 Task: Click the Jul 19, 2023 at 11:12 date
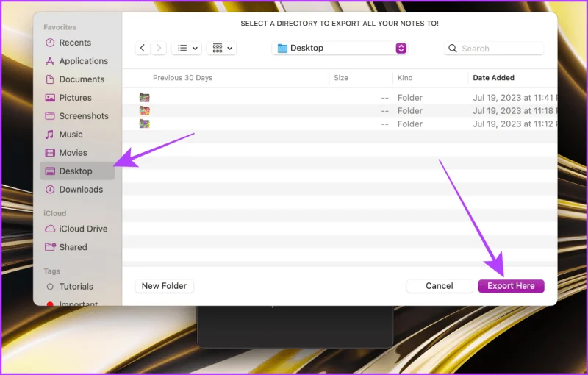tap(515, 124)
